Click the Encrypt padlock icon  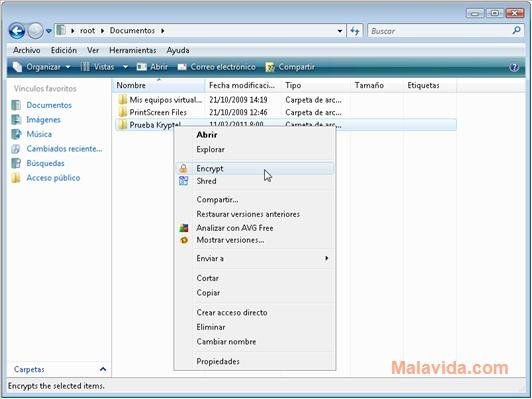pyautogui.click(x=183, y=168)
